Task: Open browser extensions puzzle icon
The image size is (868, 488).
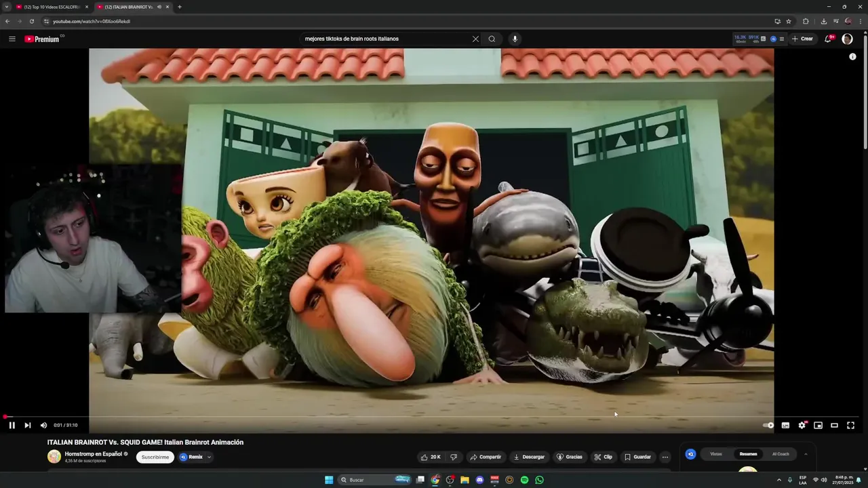Action: (x=806, y=21)
